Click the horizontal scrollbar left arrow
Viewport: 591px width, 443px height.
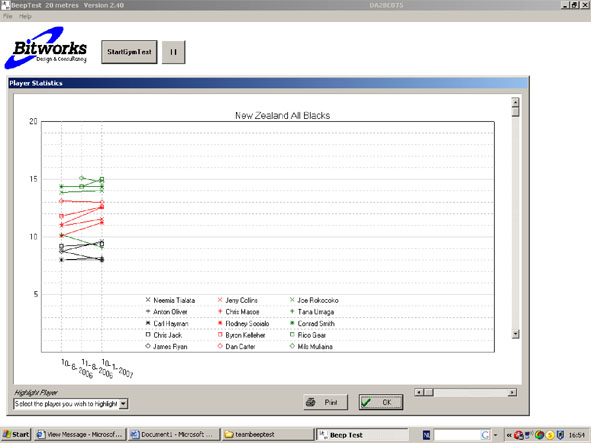(x=418, y=392)
